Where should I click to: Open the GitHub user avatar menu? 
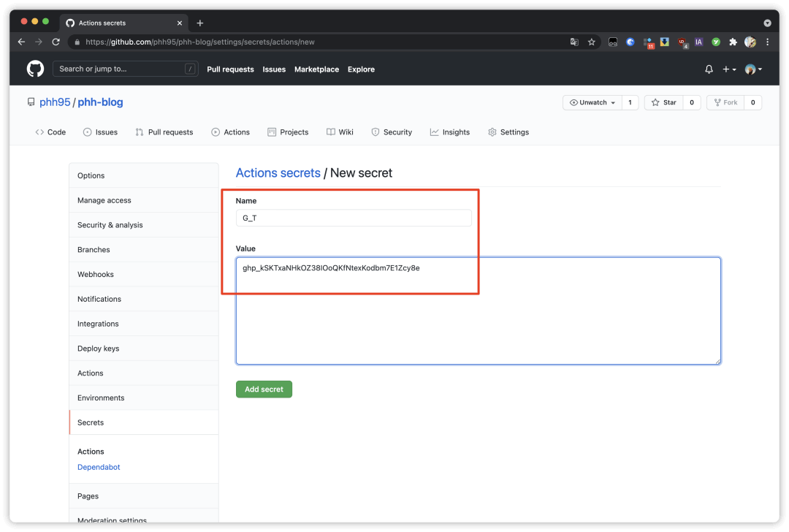(x=753, y=69)
